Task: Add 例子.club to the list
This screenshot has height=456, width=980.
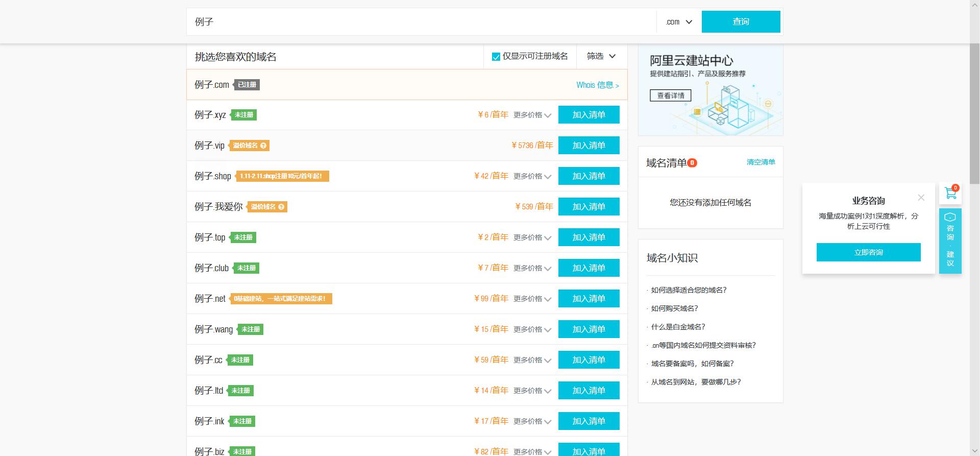Action: coord(589,268)
